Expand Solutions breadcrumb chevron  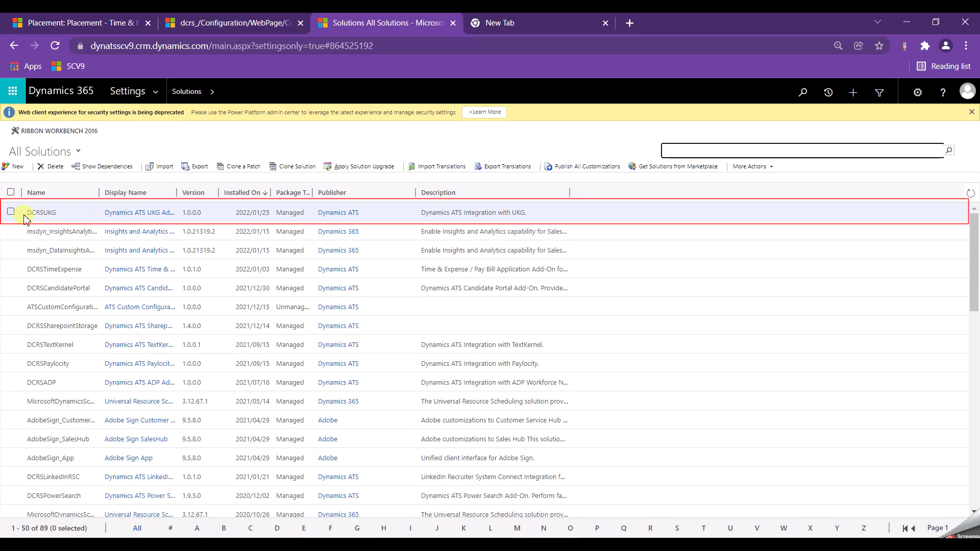(x=212, y=92)
